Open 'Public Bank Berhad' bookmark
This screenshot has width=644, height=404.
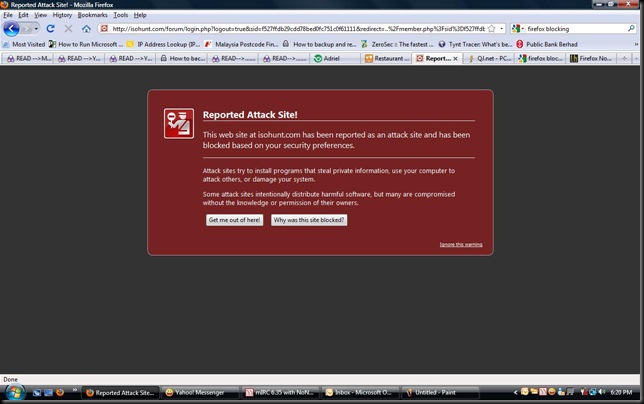tap(547, 44)
